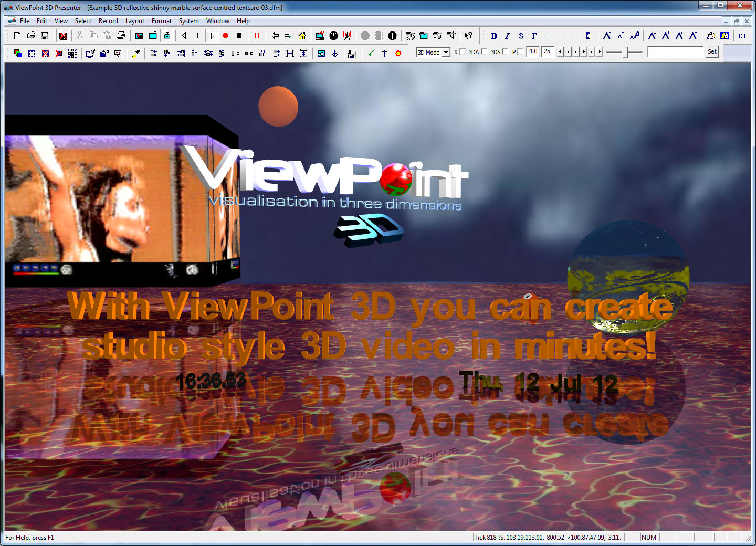
Task: Click the field showing 25
Action: 548,51
